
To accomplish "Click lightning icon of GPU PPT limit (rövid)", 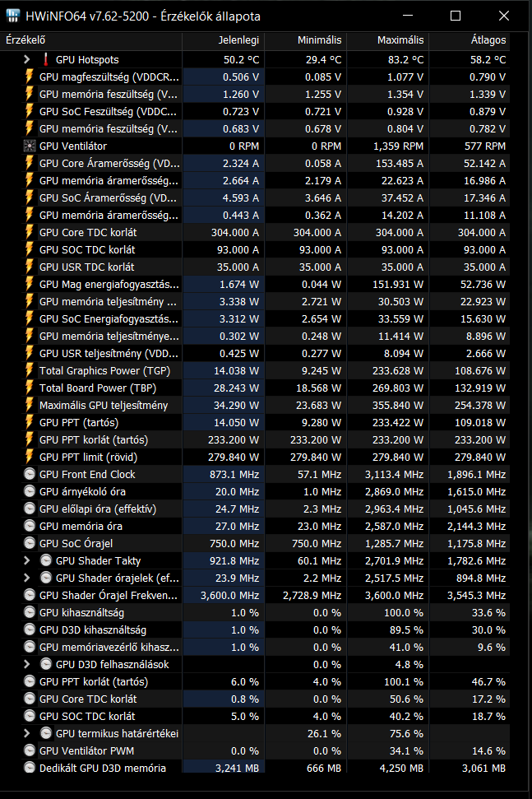I will pyautogui.click(x=30, y=457).
